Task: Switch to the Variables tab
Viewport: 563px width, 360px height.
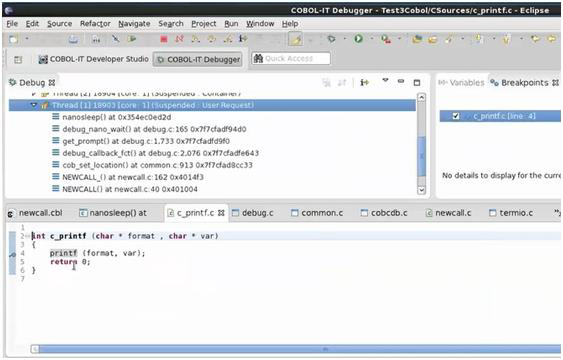Action: tap(461, 83)
